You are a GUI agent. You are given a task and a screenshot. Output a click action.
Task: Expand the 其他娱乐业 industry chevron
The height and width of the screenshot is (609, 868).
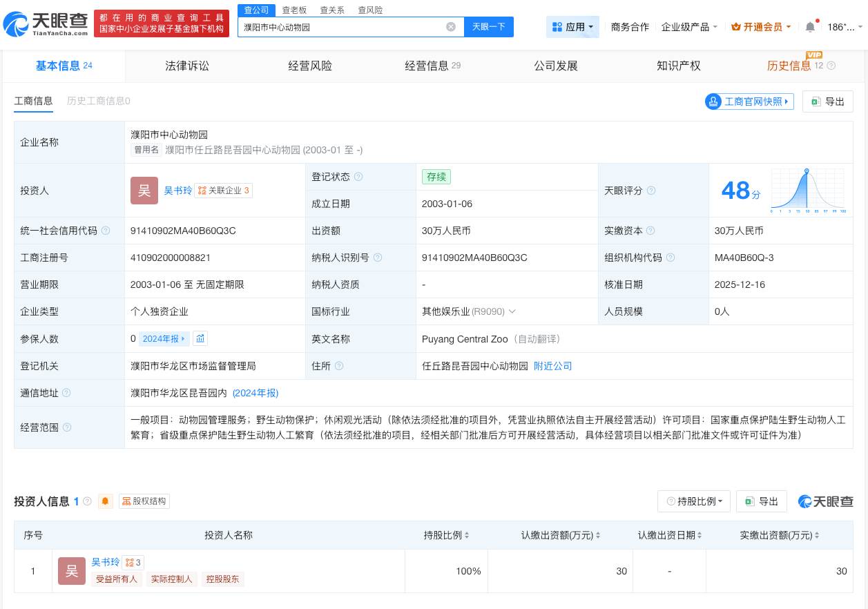(x=512, y=311)
